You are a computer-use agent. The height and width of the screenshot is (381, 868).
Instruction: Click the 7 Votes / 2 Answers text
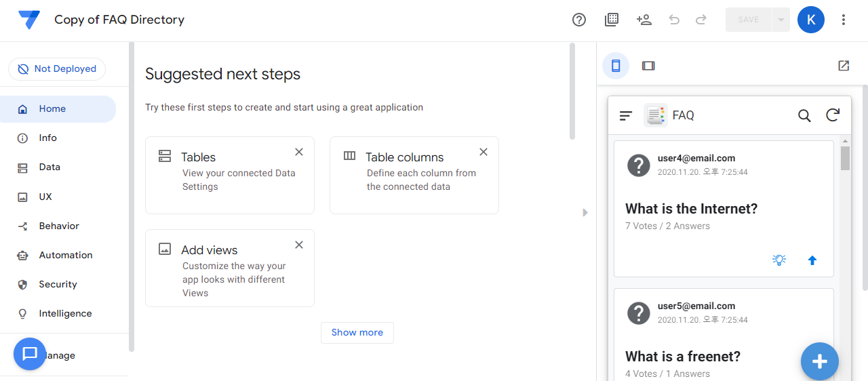(x=668, y=226)
